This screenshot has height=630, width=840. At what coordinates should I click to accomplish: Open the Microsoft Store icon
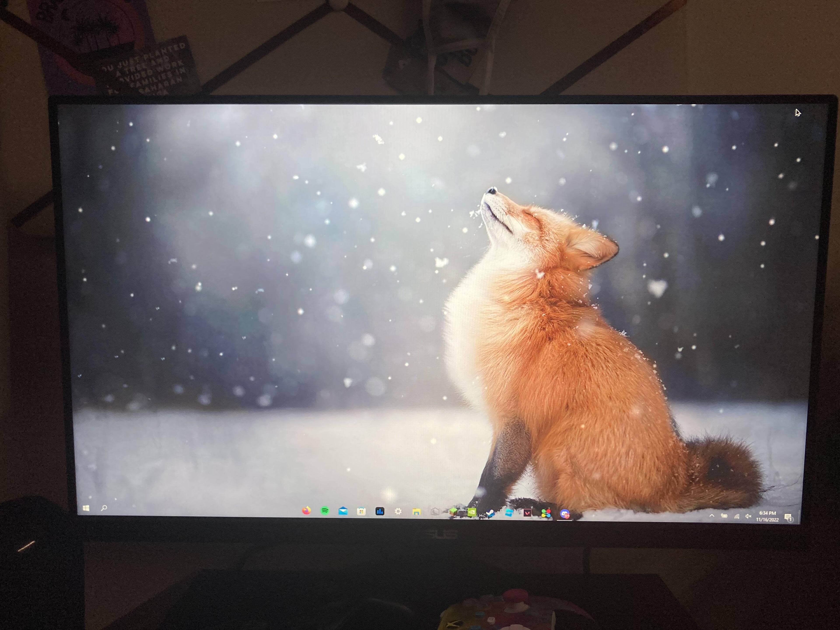361,511
